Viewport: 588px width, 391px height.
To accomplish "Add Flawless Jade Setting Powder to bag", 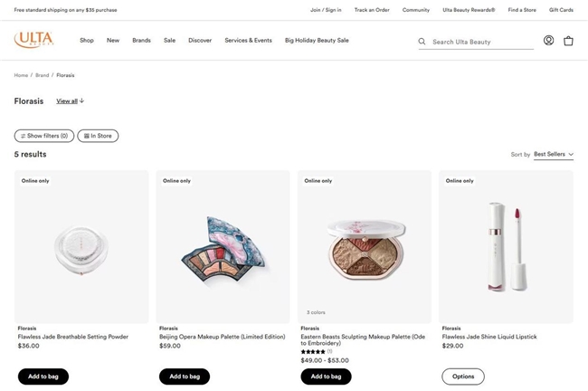I will (43, 377).
